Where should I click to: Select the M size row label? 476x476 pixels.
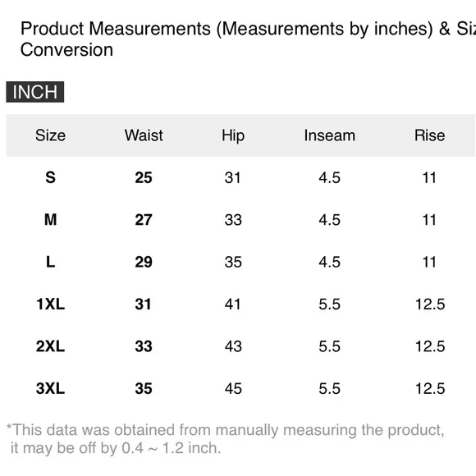(x=50, y=220)
